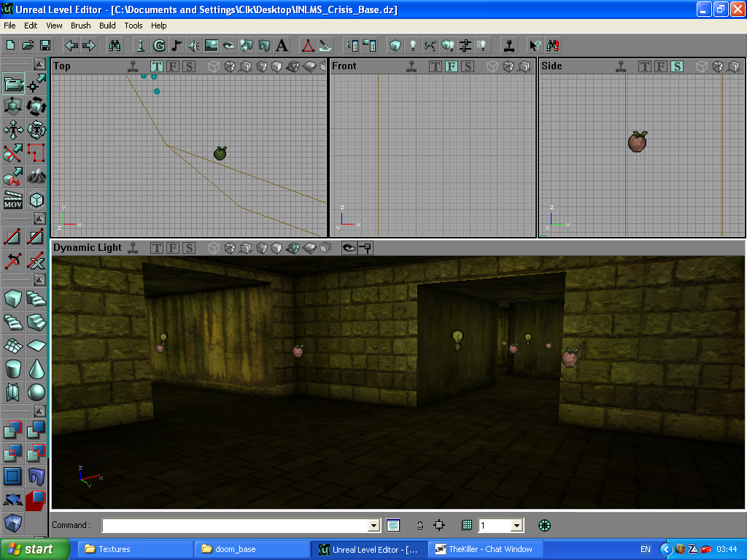Toggle realtime preview eye in Dynamic Light viewport
The height and width of the screenshot is (560, 747).
[x=349, y=248]
